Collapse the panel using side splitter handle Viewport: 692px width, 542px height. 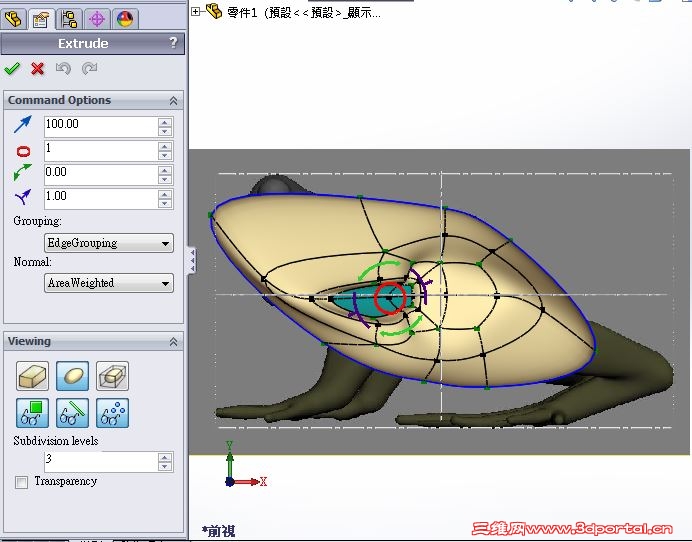pos(192,261)
